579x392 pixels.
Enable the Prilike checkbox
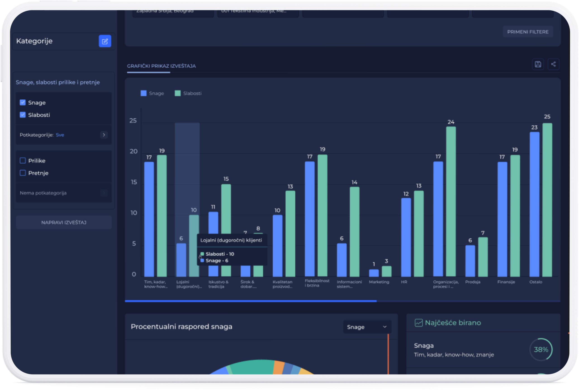23,161
